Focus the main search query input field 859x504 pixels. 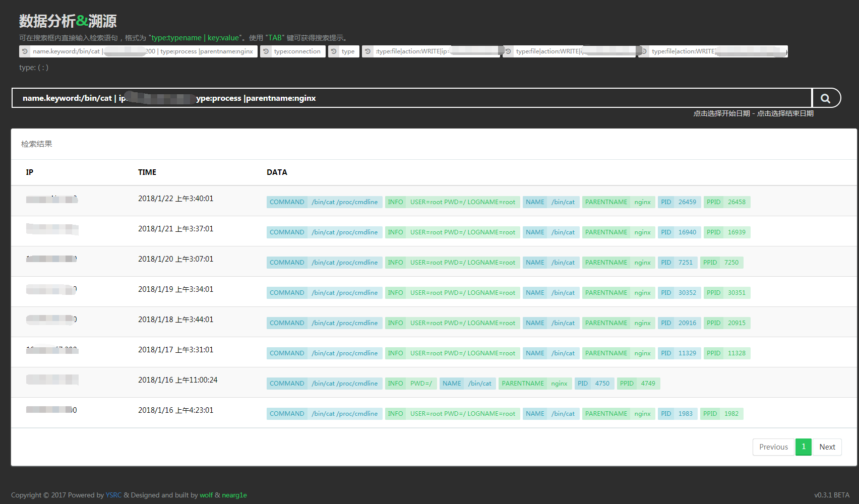click(412, 98)
